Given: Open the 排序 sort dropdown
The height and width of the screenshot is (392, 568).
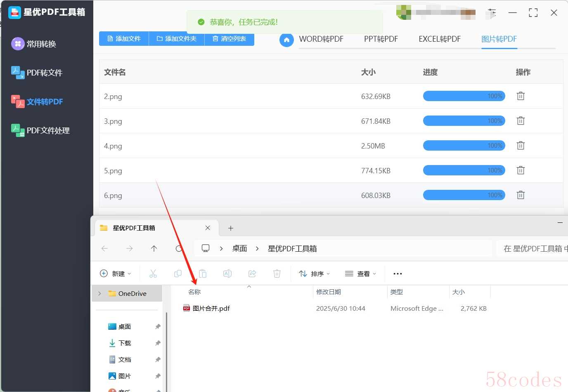Looking at the screenshot, I should tap(315, 274).
